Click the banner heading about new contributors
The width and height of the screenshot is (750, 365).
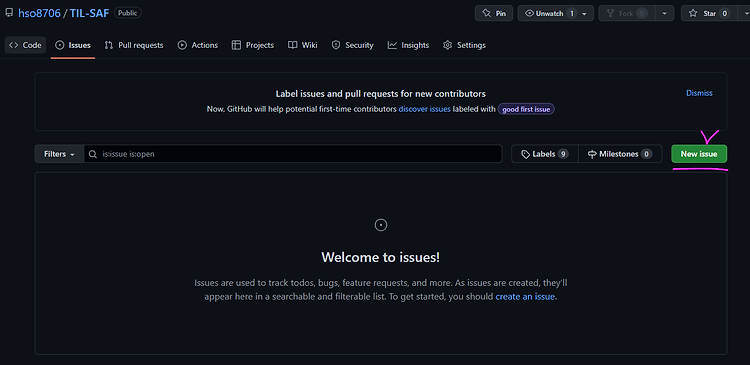381,94
